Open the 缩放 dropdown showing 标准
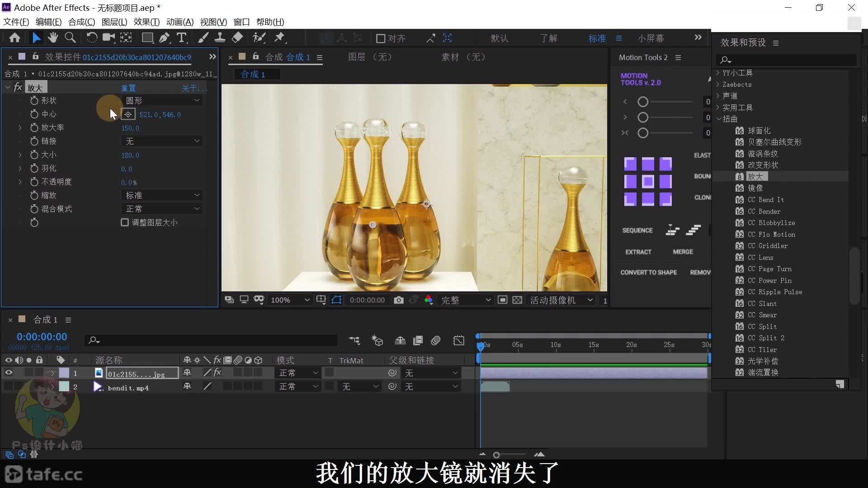Viewport: 868px width, 488px height. tap(162, 195)
